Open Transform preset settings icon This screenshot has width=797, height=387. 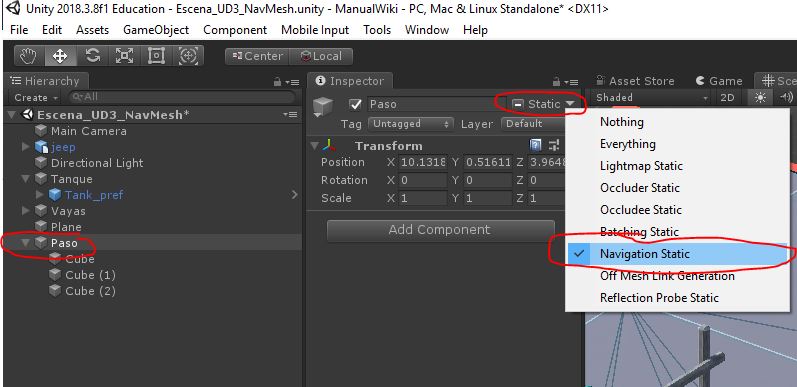tap(554, 146)
